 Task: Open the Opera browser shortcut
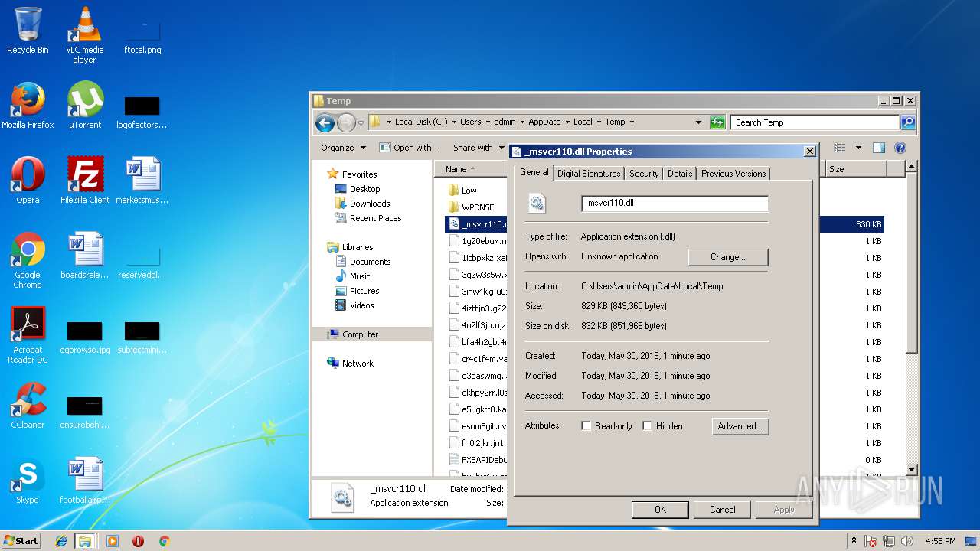coord(28,181)
